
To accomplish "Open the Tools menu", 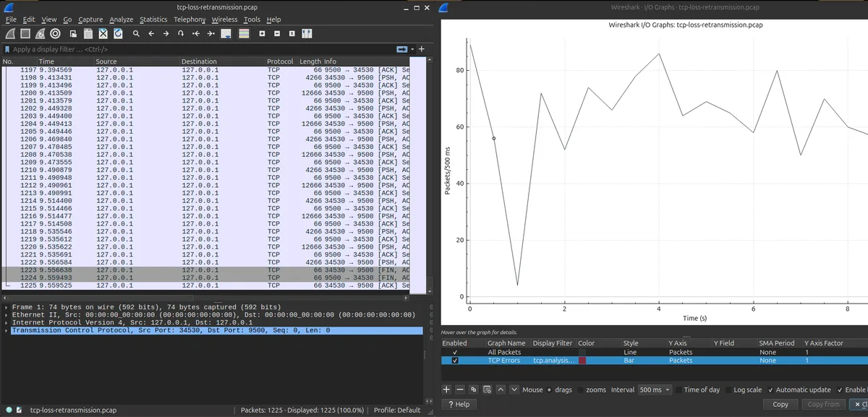I will [252, 20].
